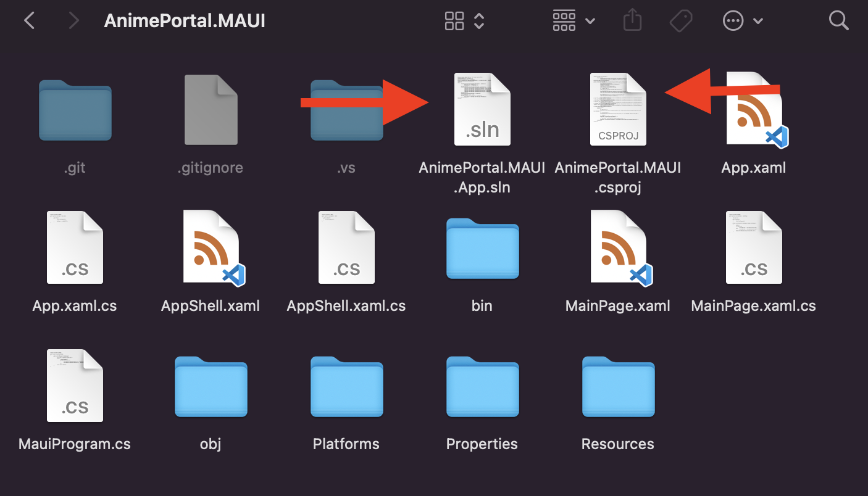Select the App.xaml.cs file icon

coord(75,247)
